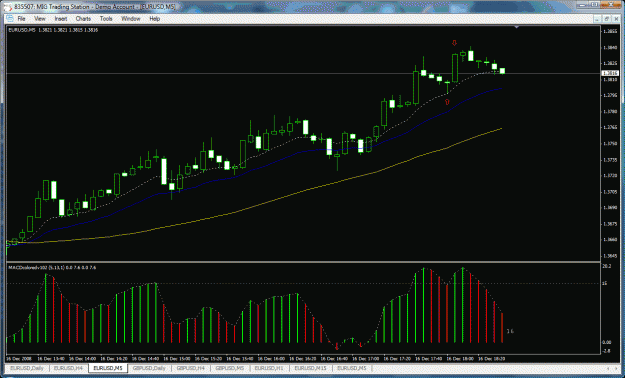Open the View menu
This screenshot has height=378, width=625.
pyautogui.click(x=40, y=19)
